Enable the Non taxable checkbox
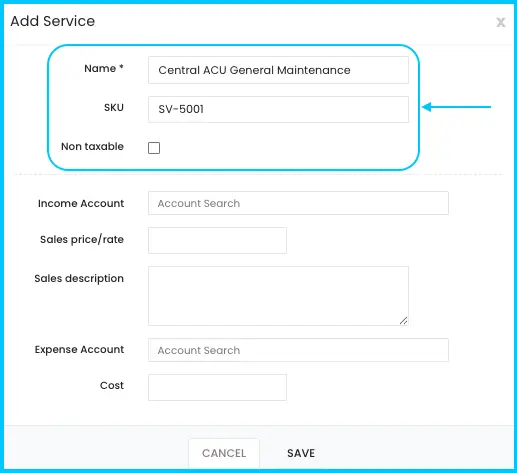 point(154,148)
